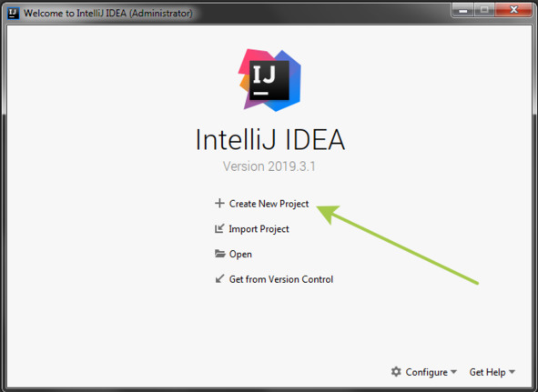The image size is (538, 392).
Task: Open the Configure menu label
Action: [427, 372]
